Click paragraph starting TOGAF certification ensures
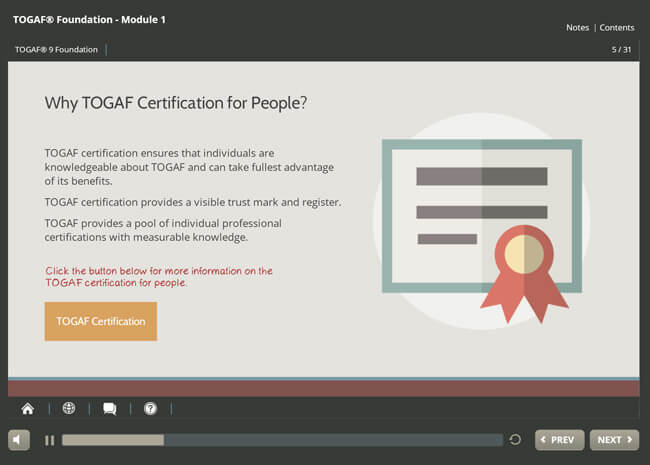650x465 pixels. tap(189, 167)
